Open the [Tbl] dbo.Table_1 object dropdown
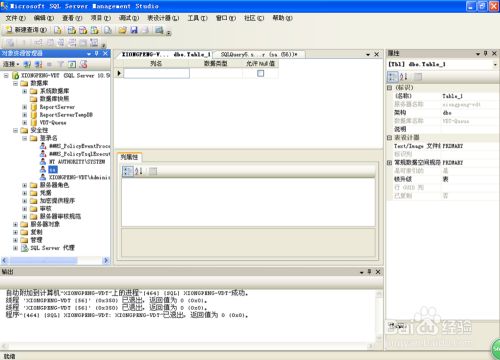500x360 pixels. (495, 64)
